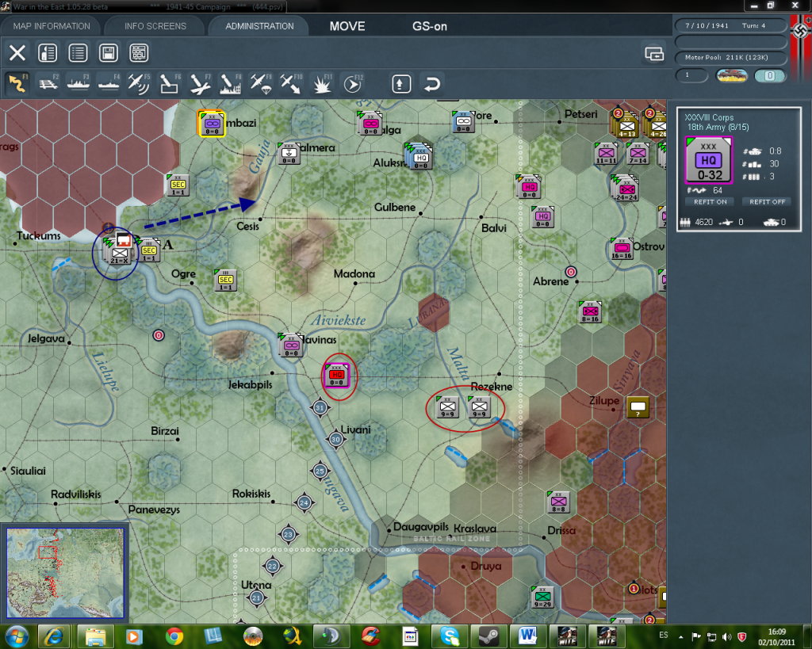
Task: Select the F5 air recon mode icon
Action: pyautogui.click(x=140, y=83)
